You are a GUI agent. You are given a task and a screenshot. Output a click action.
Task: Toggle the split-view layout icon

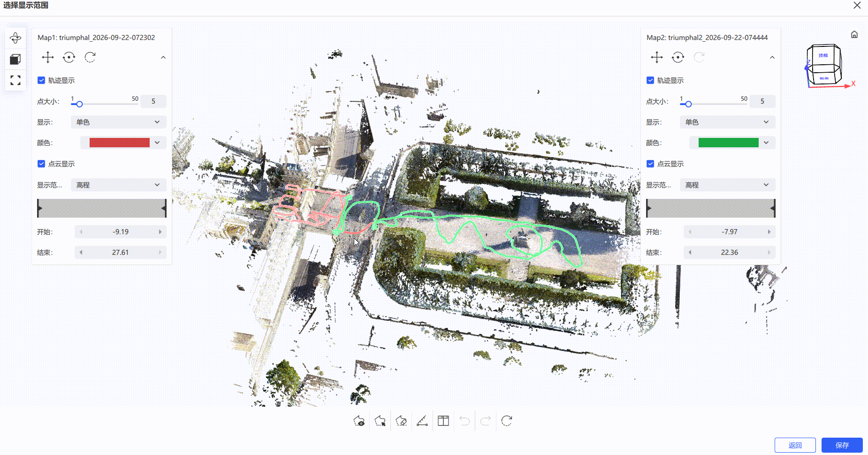[x=443, y=421]
